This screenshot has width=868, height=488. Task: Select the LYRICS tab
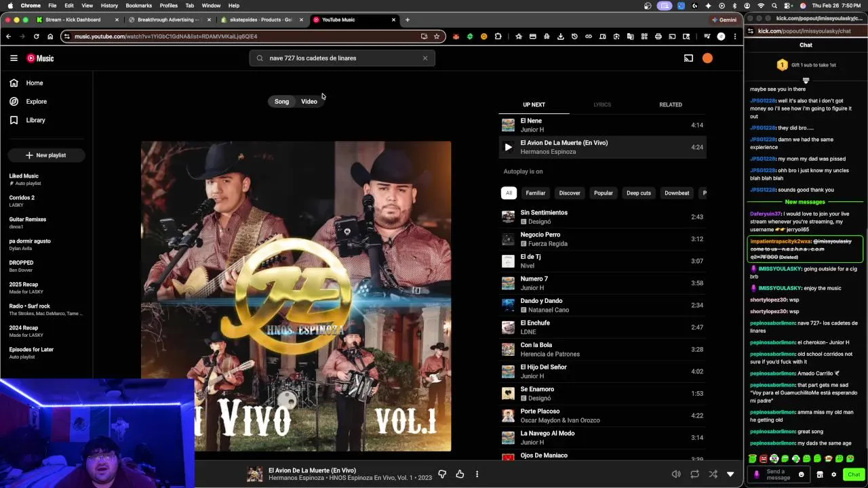602,105
